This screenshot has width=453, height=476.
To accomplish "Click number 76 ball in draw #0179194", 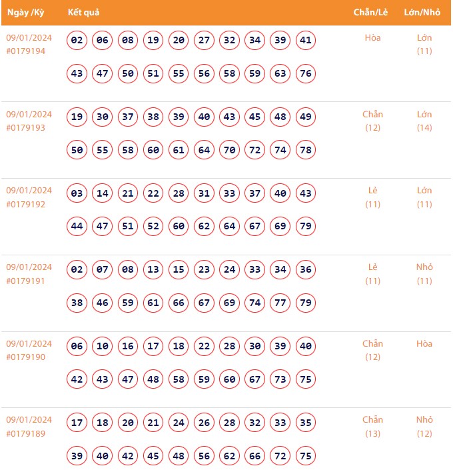I will pyautogui.click(x=306, y=73).
